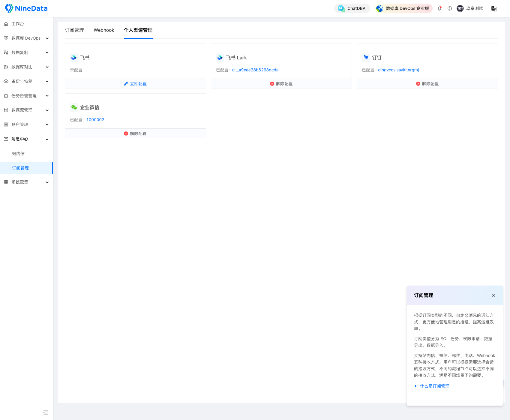Click 立即配置 for 飞书

[135, 84]
